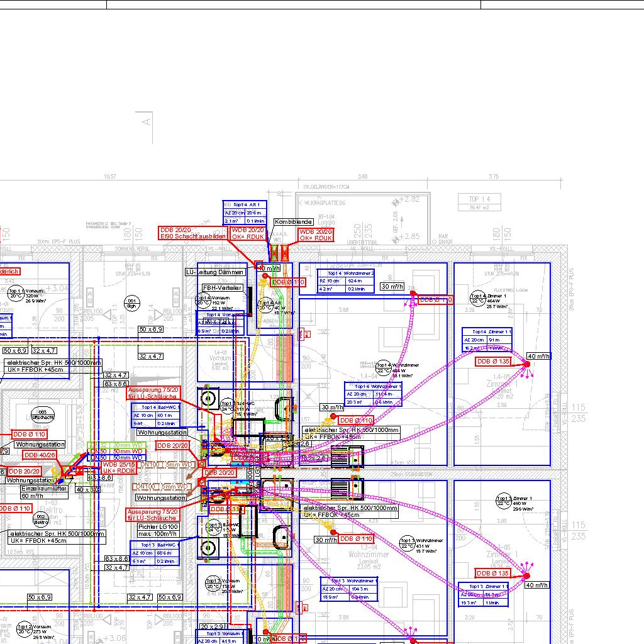The image size is (644, 644).
Task: Select the Top 1 4 AR 1 data table
Action: (245, 213)
